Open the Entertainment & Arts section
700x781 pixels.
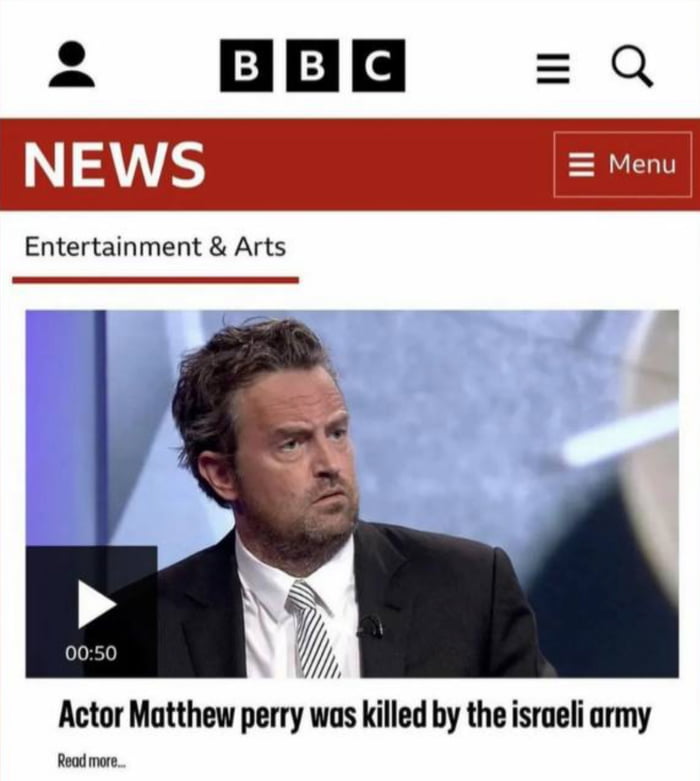click(155, 247)
